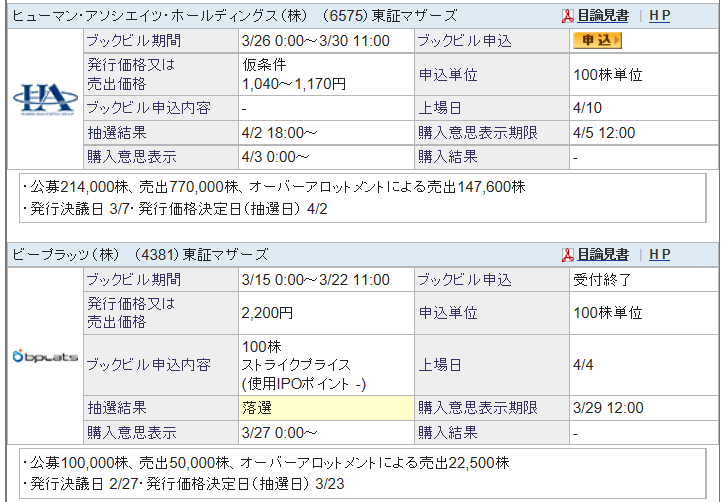
Task: Click purchase deadline 4/5 12:00
Action: 604,133
